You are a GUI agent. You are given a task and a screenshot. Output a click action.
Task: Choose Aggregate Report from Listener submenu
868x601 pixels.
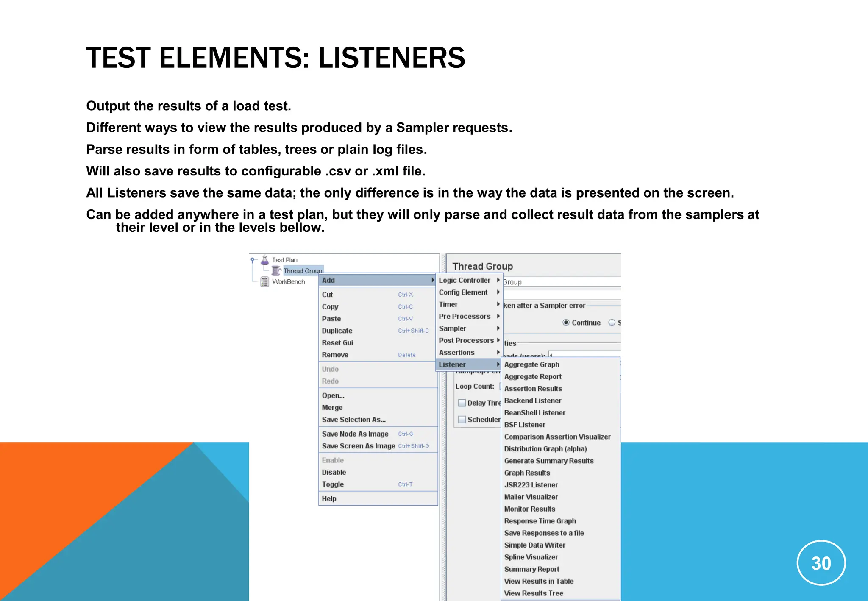[x=533, y=377]
